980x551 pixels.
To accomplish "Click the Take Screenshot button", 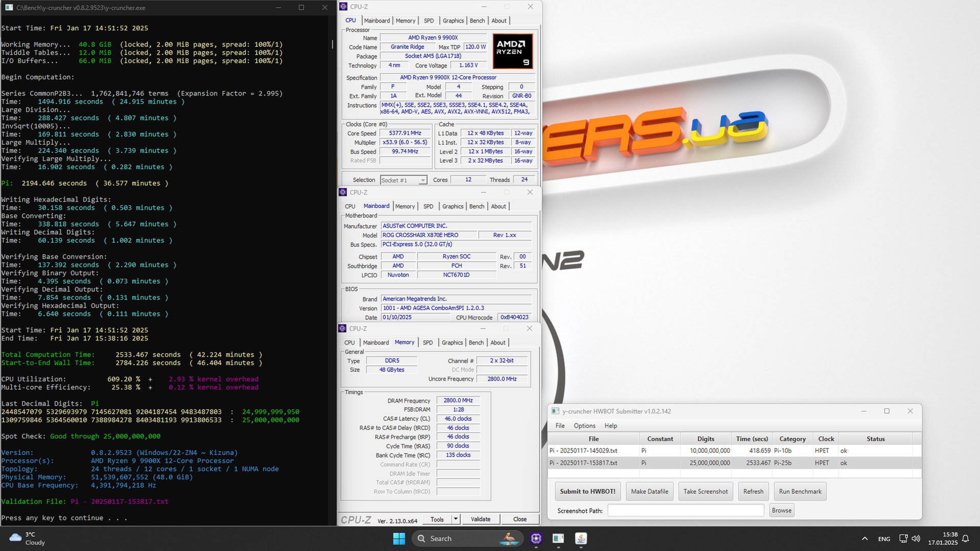I will coord(705,491).
